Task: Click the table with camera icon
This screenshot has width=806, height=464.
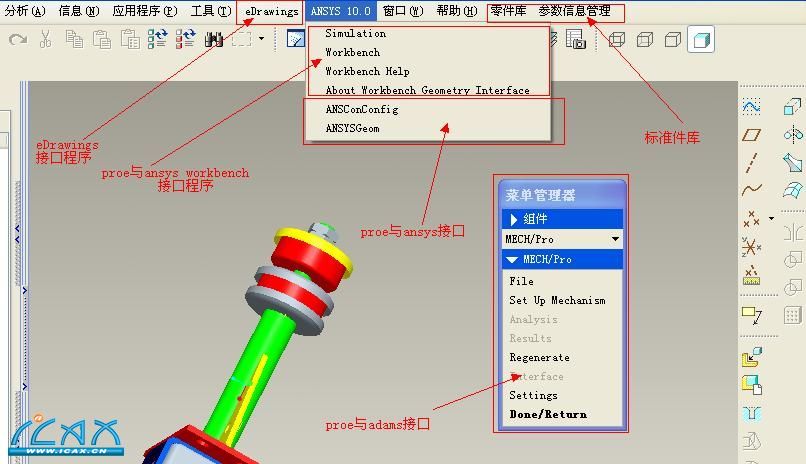Action: pos(576,39)
